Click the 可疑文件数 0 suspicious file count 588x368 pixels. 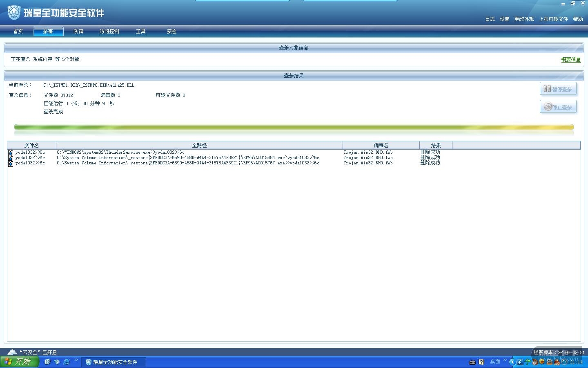171,95
